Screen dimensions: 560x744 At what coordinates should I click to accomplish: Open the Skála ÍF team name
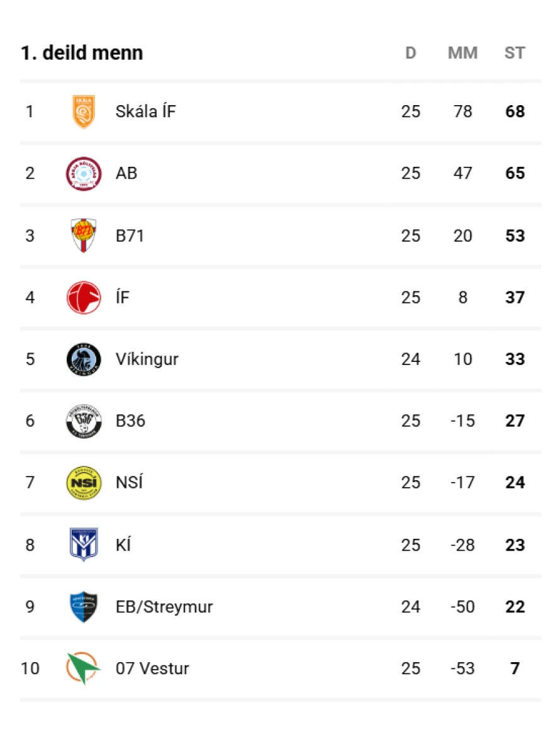pyautogui.click(x=145, y=112)
